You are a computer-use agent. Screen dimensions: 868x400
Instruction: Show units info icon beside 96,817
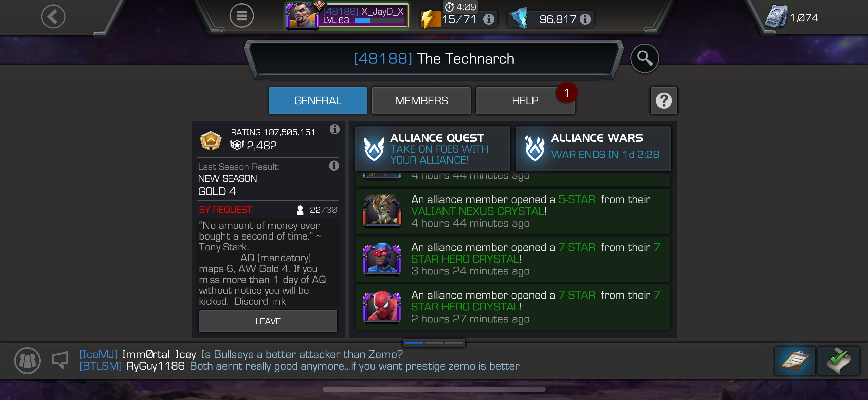(x=585, y=19)
